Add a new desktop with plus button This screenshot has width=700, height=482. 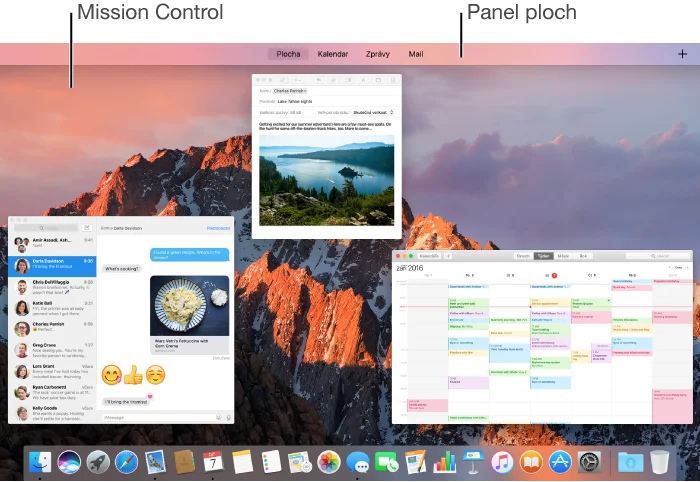click(682, 54)
